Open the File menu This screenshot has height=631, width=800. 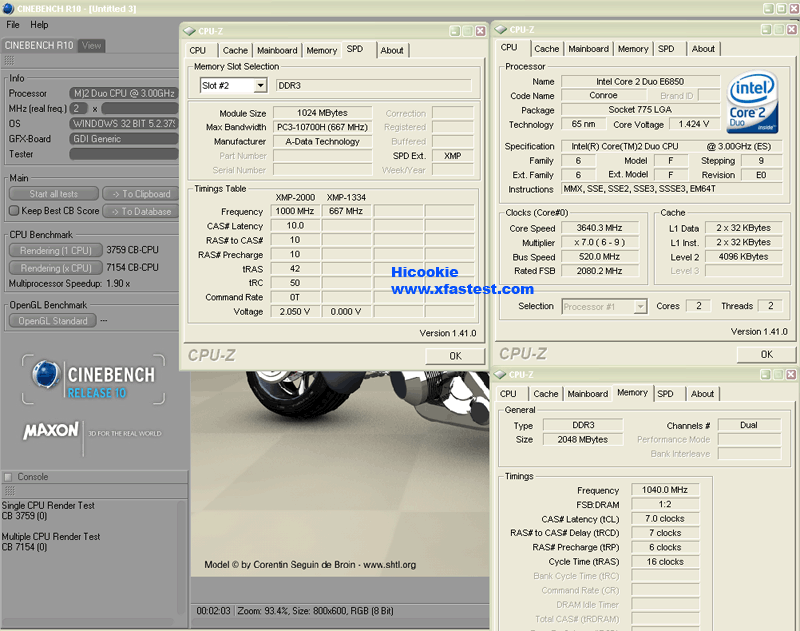click(13, 24)
